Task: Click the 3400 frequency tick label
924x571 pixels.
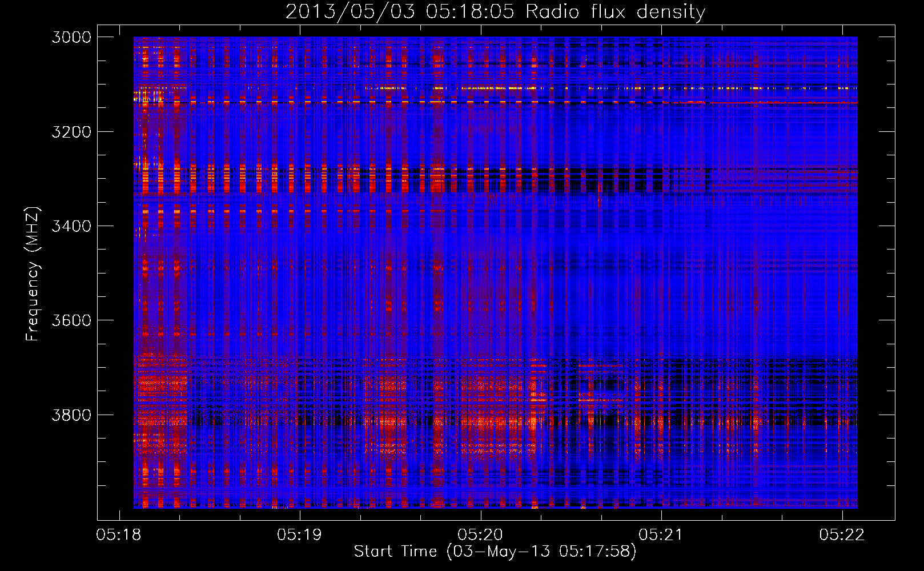Action: pos(71,226)
